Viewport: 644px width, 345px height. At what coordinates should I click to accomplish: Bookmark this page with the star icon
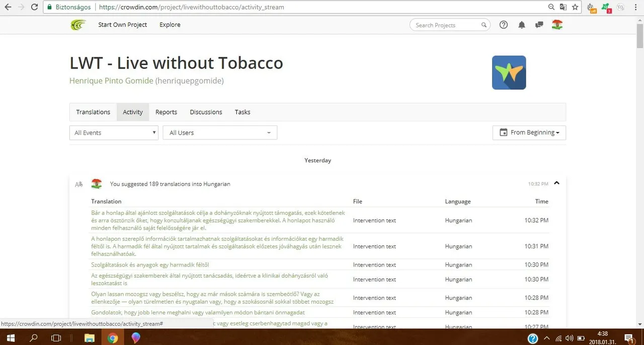[575, 7]
